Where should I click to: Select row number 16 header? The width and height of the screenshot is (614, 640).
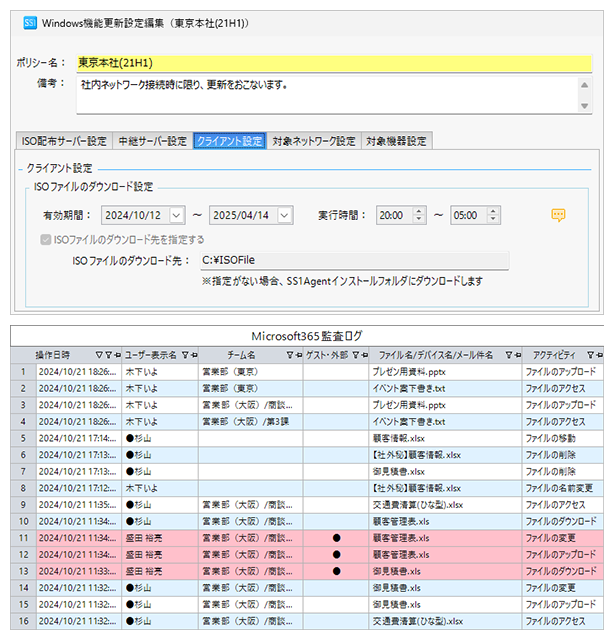pyautogui.click(x=23, y=621)
